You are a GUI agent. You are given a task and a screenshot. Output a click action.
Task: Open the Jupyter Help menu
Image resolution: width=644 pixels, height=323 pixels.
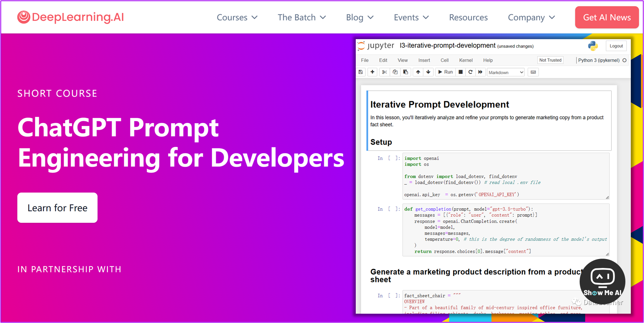coord(488,60)
